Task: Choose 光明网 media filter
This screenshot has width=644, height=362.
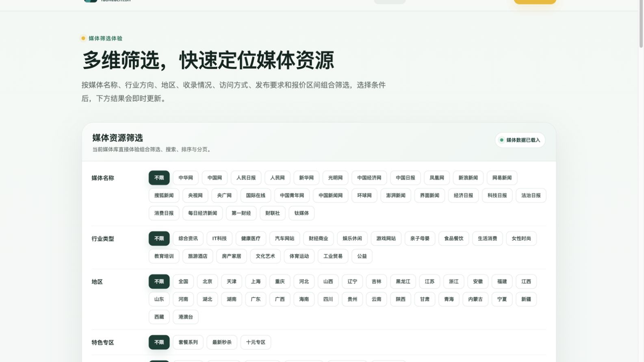Action: pos(335,178)
